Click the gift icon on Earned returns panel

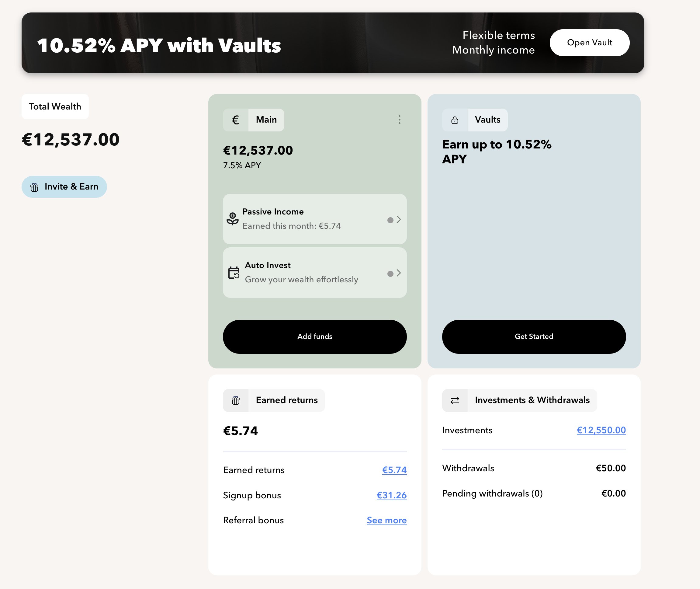tap(237, 400)
